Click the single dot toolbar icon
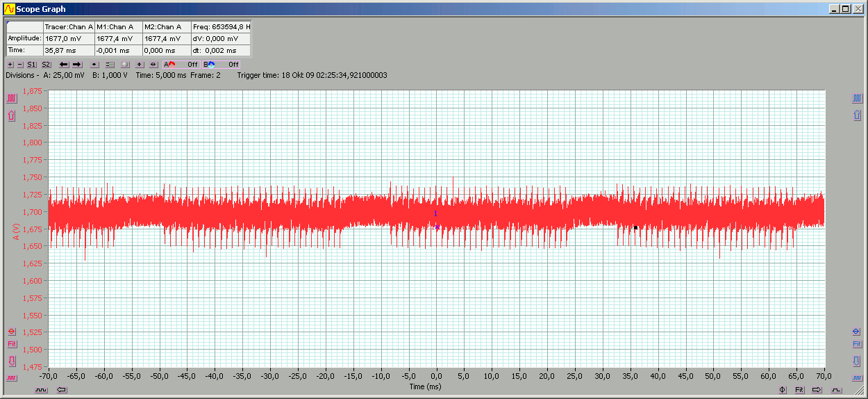The height and width of the screenshot is (399, 868). (x=94, y=64)
